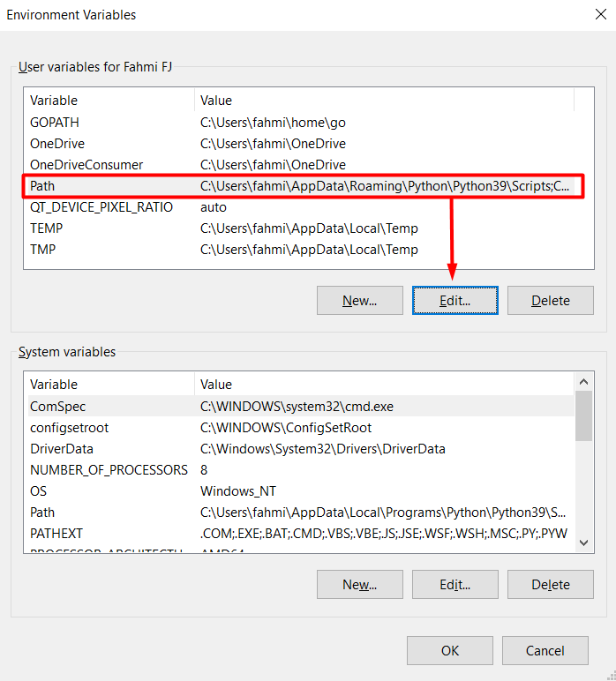Click Edit under system variables
The width and height of the screenshot is (616, 681).
click(454, 584)
